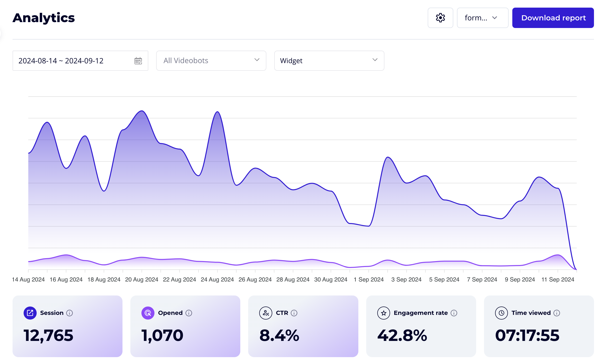Show the Engagement rate info tooltip
The image size is (607, 364).
[x=454, y=313]
